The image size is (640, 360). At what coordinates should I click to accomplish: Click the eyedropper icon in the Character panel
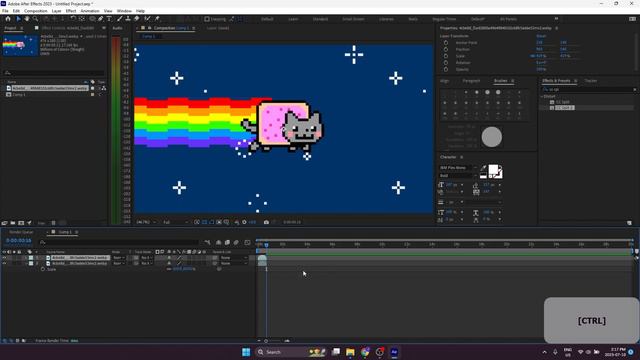pyautogui.click(x=484, y=168)
